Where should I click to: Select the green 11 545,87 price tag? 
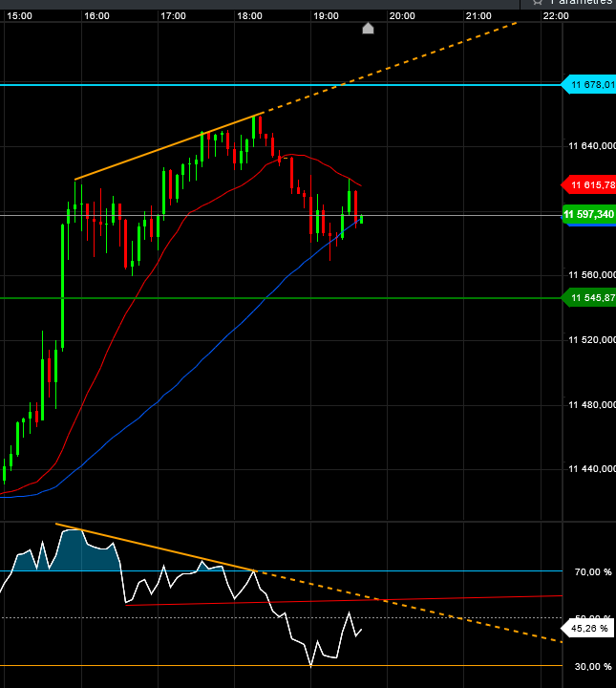point(589,298)
